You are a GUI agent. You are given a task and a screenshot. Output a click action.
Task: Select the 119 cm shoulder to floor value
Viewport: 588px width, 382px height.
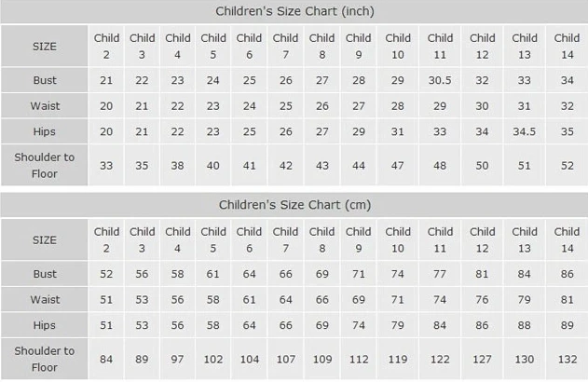(x=398, y=360)
